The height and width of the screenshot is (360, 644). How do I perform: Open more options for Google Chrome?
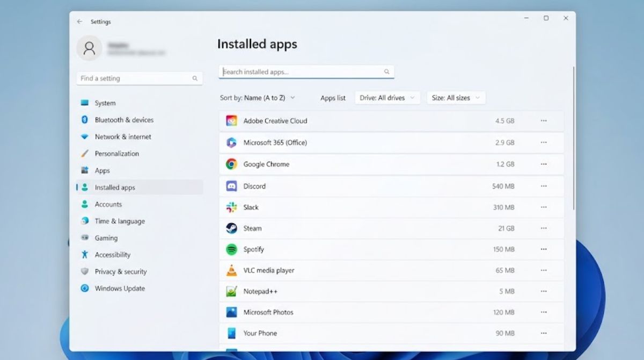(544, 164)
